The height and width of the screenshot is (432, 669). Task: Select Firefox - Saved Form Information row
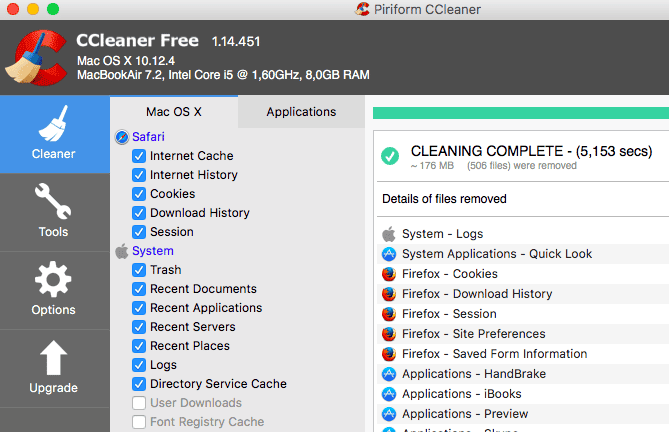tap(523, 354)
